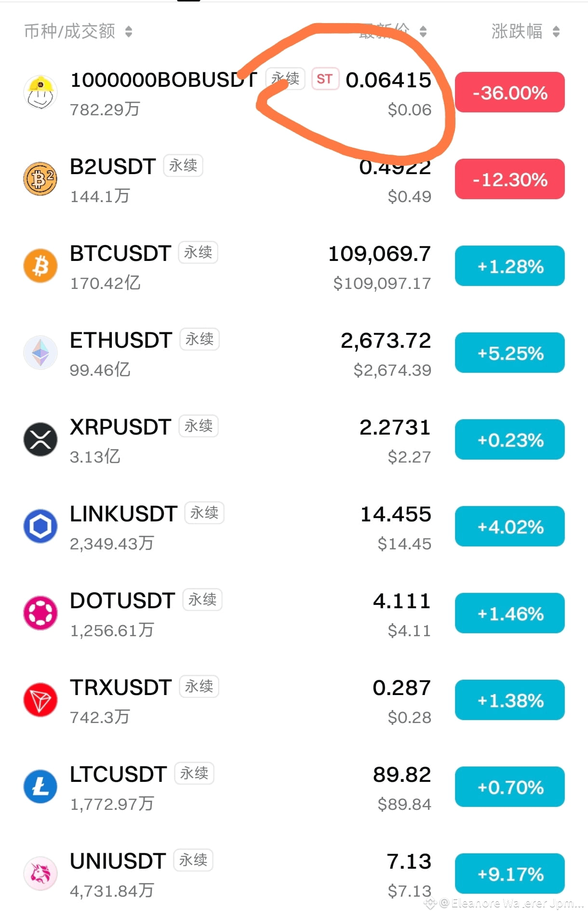This screenshot has height=915, width=588.
Task: Toggle the +9.17% UNIUSDT change badge
Action: (510, 874)
